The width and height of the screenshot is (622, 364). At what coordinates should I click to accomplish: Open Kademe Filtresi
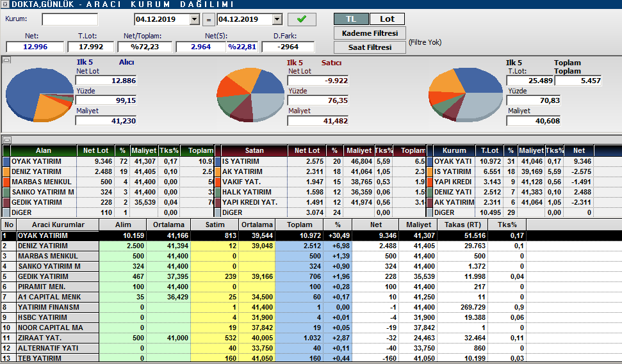370,33
